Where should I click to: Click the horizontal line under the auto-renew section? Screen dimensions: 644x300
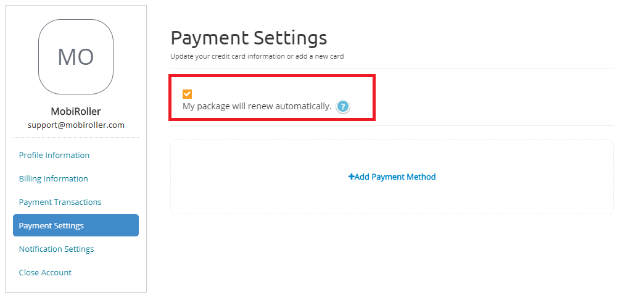click(392, 126)
